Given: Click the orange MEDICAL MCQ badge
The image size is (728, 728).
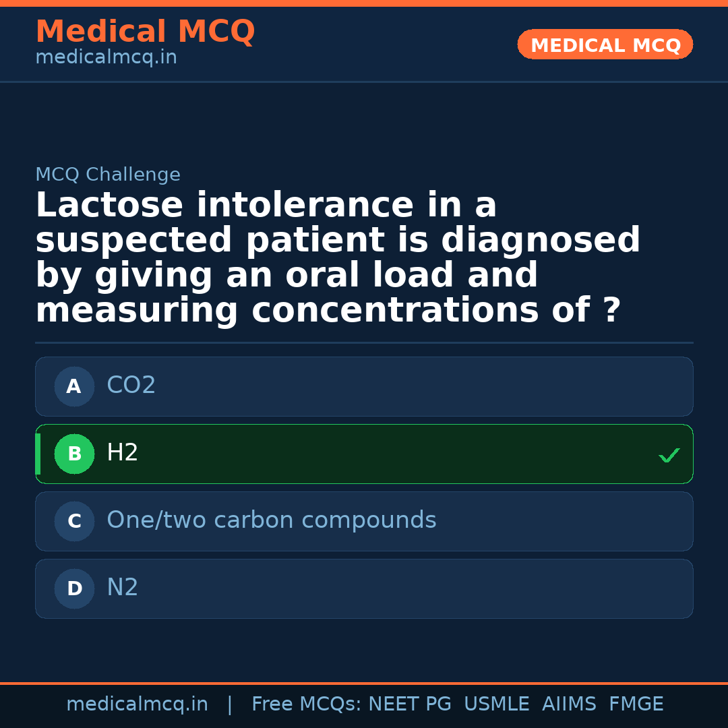Looking at the screenshot, I should pos(605,45).
